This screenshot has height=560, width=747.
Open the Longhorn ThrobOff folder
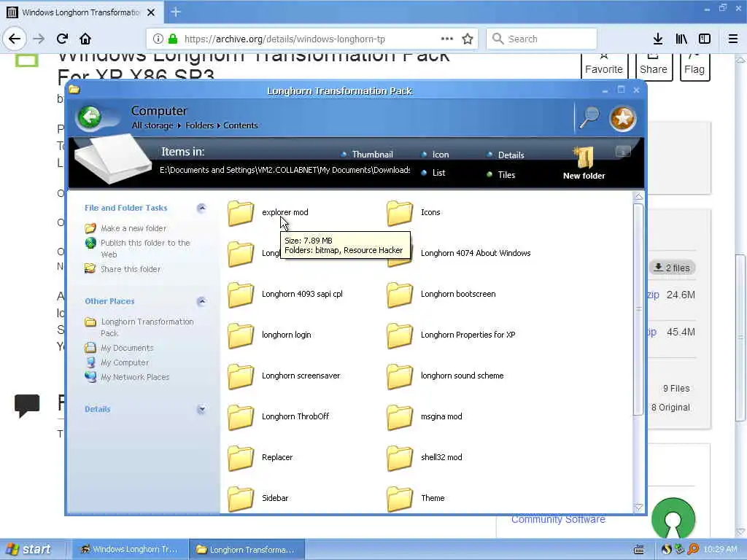click(279, 416)
